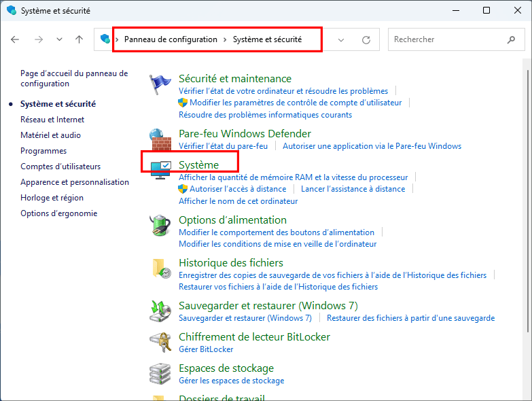
Task: Expand chevron before Système et sécurité breadcrumb
Action: pyautogui.click(x=225, y=39)
